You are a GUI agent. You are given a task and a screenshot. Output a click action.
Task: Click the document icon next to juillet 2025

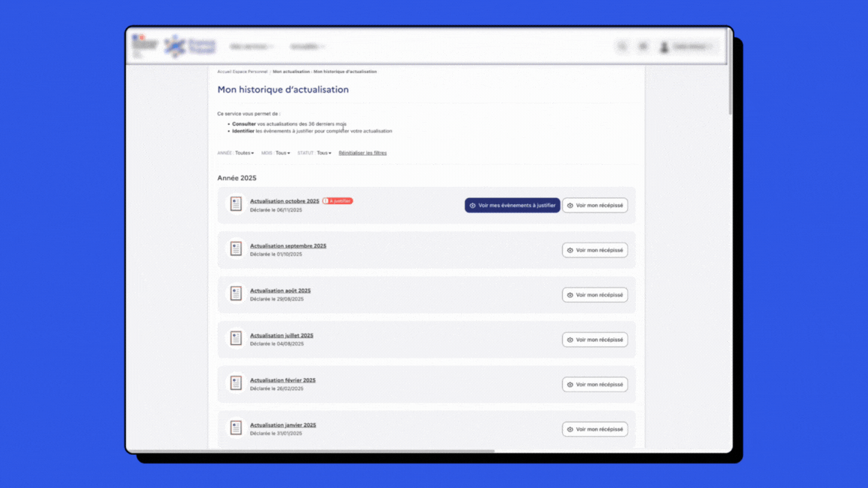click(236, 339)
